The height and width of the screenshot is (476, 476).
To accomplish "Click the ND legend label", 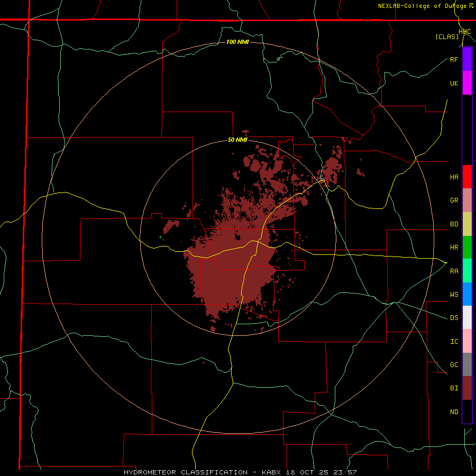I will 454,411.
